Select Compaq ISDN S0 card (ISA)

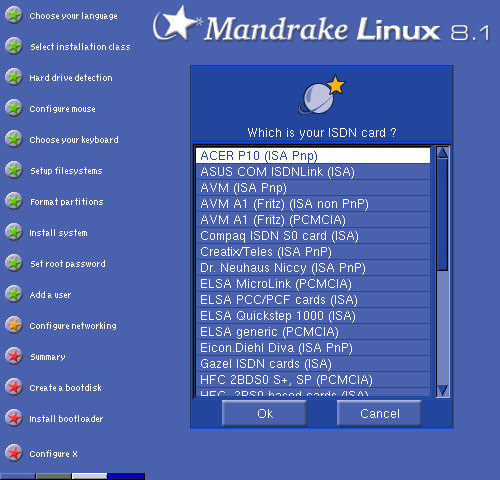click(x=313, y=236)
